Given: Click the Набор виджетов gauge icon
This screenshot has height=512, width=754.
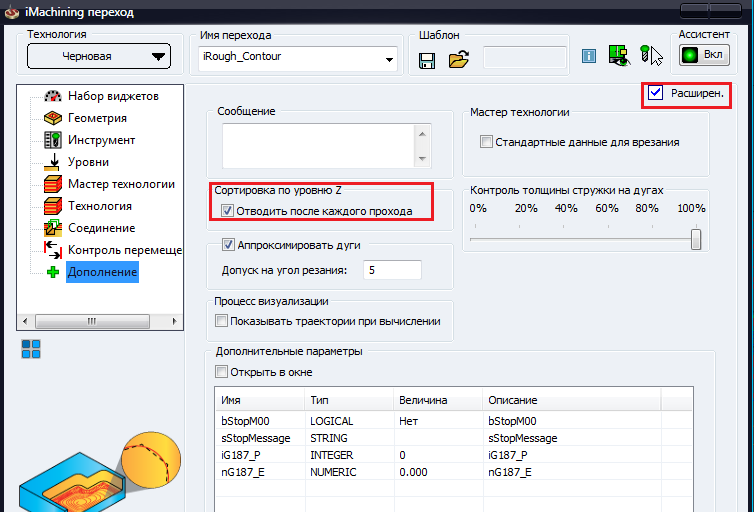Looking at the screenshot, I should (x=53, y=96).
